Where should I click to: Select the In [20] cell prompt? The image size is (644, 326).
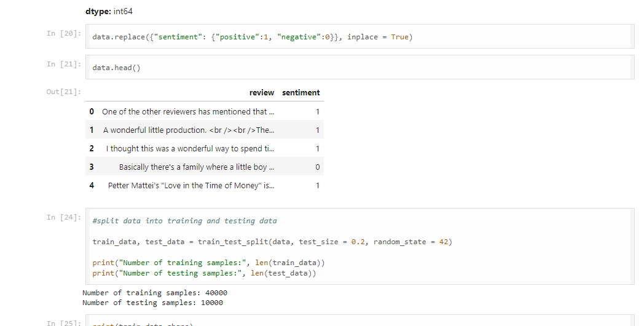(63, 33)
